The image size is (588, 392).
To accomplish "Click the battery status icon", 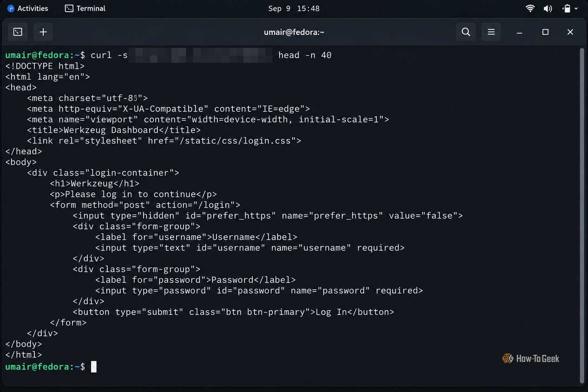I will click(566, 8).
